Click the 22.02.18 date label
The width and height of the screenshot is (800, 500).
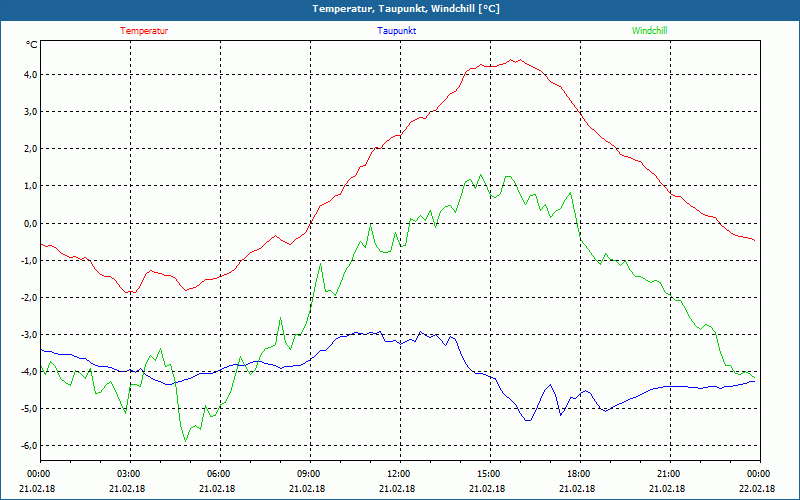(757, 488)
